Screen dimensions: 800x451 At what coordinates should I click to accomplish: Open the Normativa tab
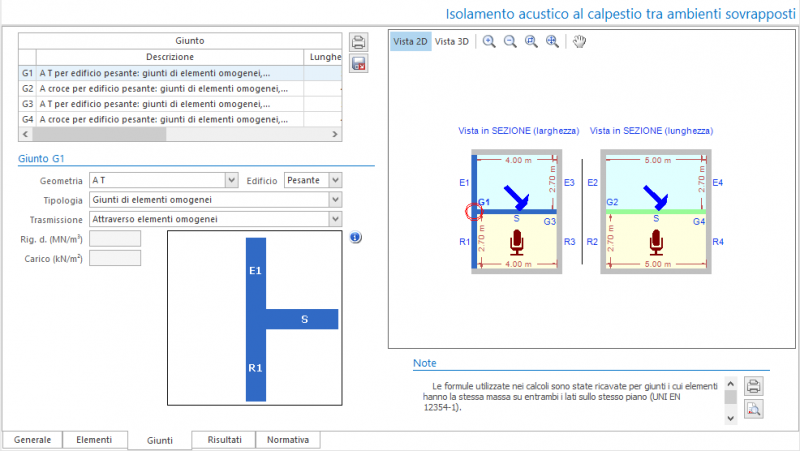[288, 440]
